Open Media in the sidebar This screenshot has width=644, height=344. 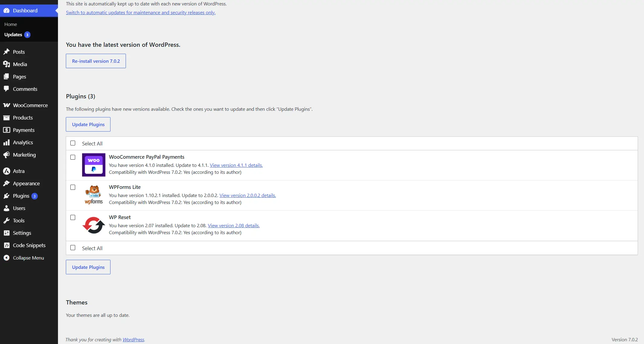point(20,64)
